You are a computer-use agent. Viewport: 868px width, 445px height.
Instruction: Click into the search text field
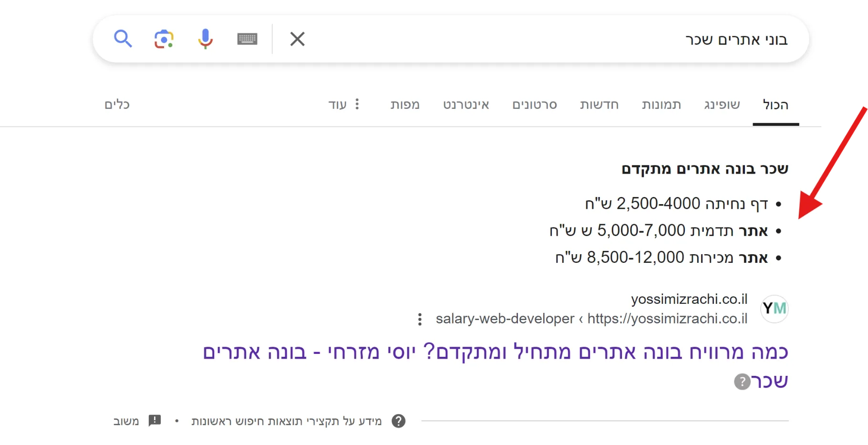click(x=525, y=39)
